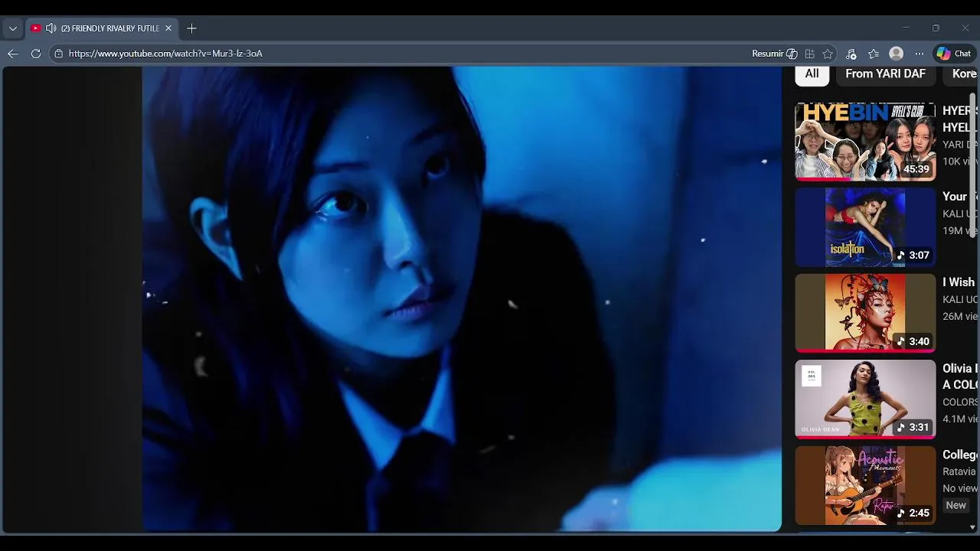The image size is (980, 551).
Task: View site information lock icon
Action: click(58, 54)
